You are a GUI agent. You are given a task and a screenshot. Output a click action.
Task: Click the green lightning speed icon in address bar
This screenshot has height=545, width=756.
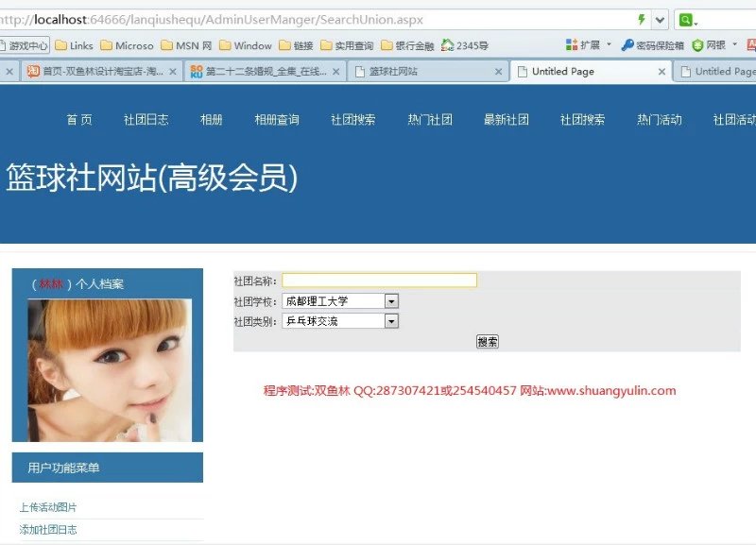642,20
